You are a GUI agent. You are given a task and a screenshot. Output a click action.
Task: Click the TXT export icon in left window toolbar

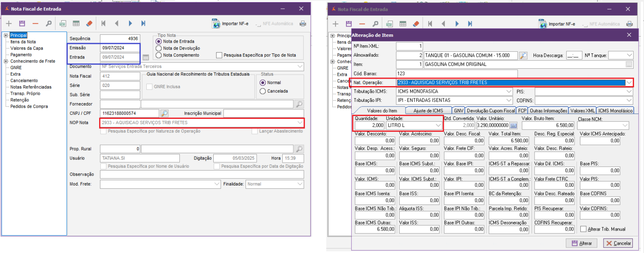63,24
